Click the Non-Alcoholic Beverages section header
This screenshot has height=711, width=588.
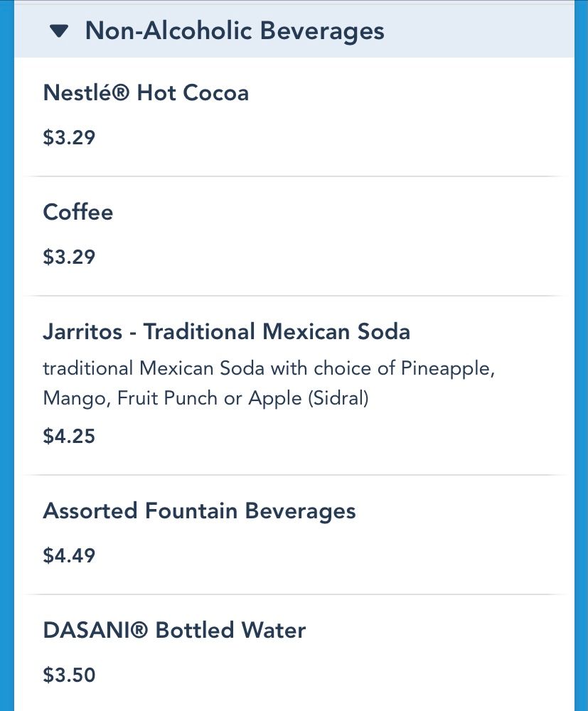click(x=294, y=30)
